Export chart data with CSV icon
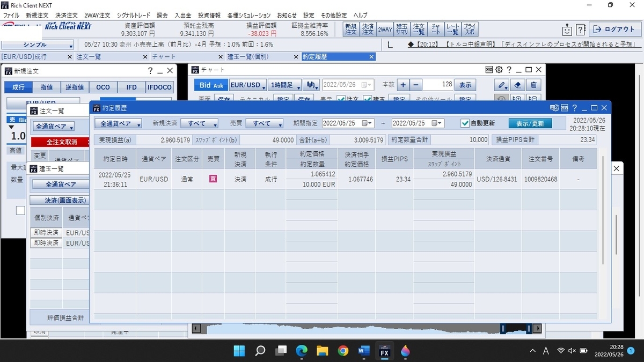The height and width of the screenshot is (362, 644). [x=489, y=70]
